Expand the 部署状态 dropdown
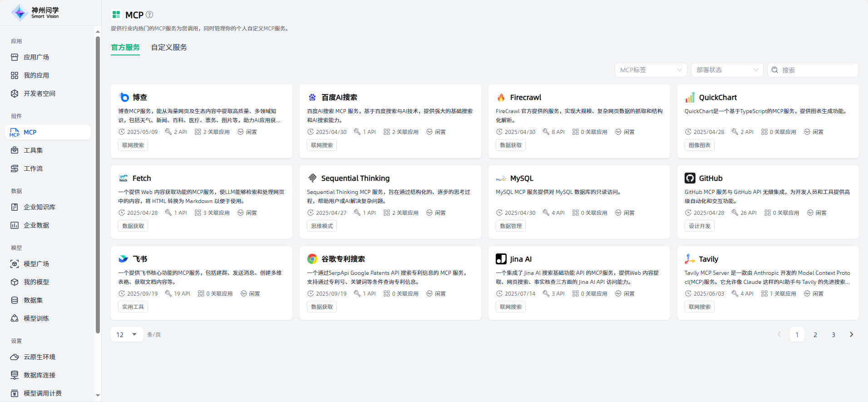Viewport: 868px width, 402px height. click(x=727, y=70)
